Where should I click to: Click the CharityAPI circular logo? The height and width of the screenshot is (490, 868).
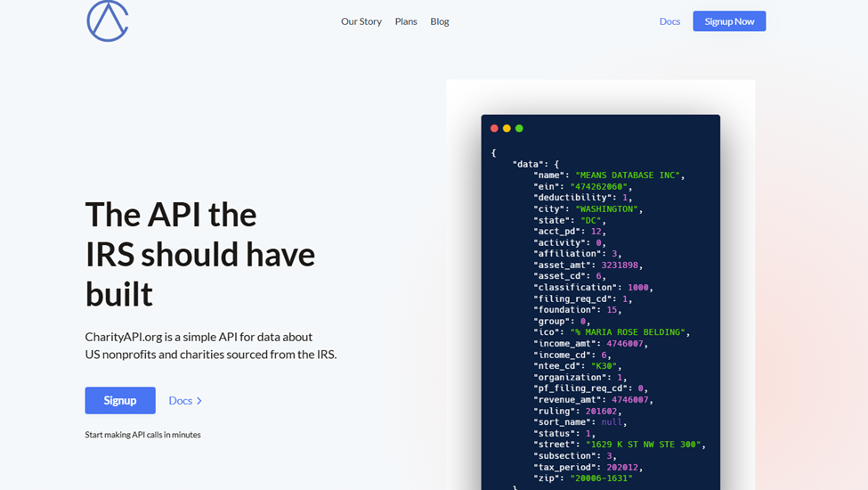(x=108, y=21)
